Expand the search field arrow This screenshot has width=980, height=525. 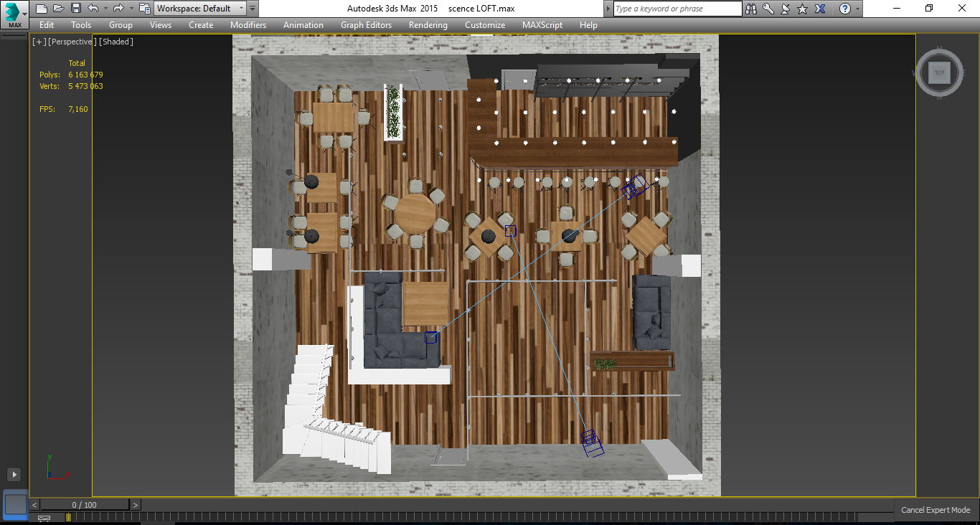tap(609, 9)
